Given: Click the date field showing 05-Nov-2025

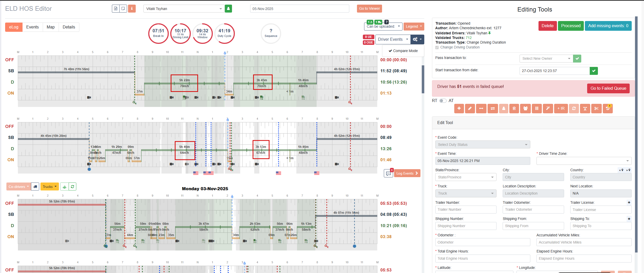Looking at the screenshot, I should [300, 8].
